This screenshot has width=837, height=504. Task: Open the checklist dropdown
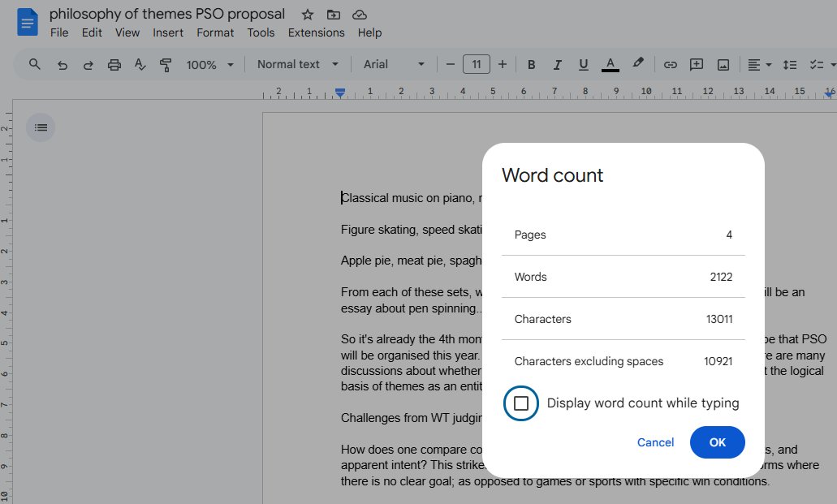[x=833, y=65]
